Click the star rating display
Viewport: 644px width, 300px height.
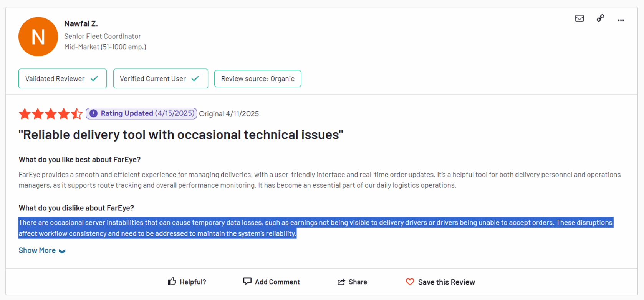tap(51, 114)
